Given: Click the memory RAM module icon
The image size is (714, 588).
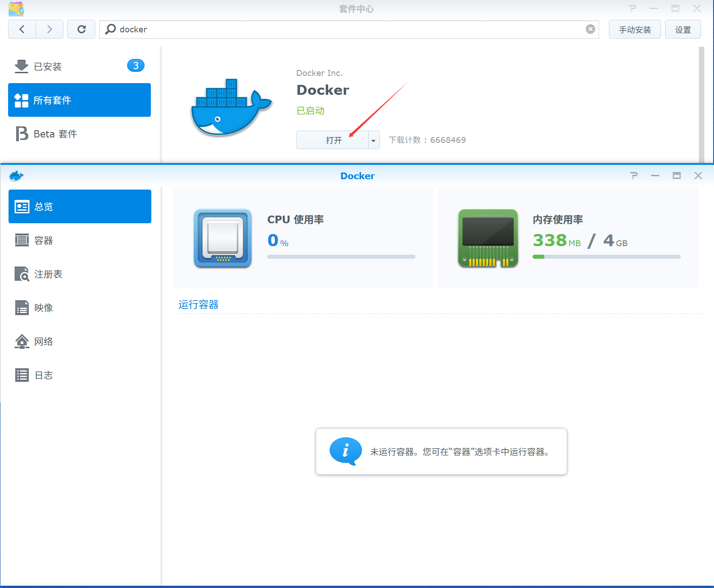Looking at the screenshot, I should (x=488, y=238).
